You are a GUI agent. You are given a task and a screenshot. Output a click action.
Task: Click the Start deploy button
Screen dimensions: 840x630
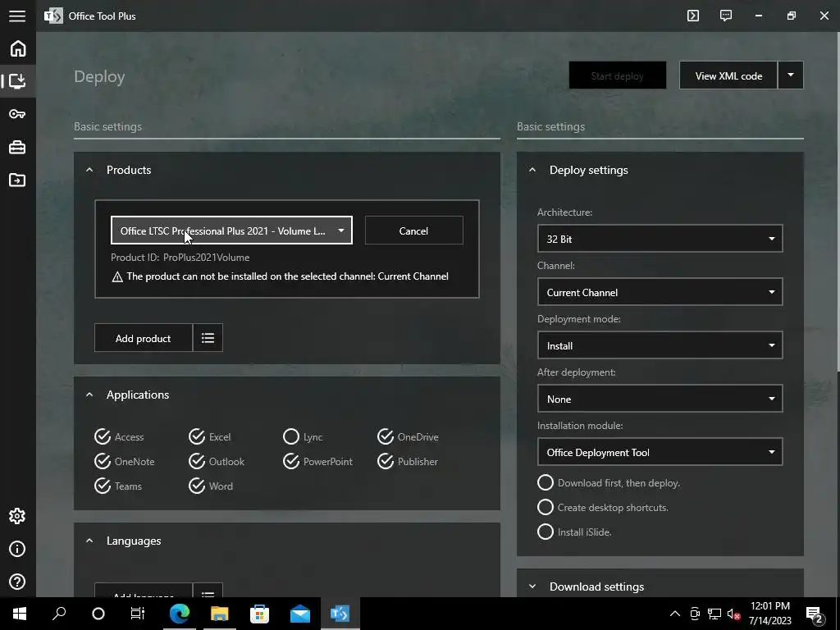[617, 75]
